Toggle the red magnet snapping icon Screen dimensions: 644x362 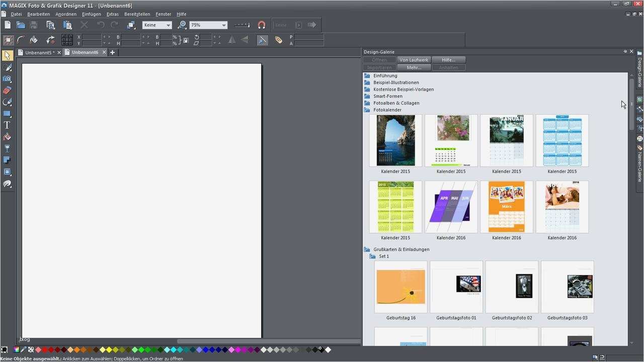pyautogui.click(x=261, y=25)
